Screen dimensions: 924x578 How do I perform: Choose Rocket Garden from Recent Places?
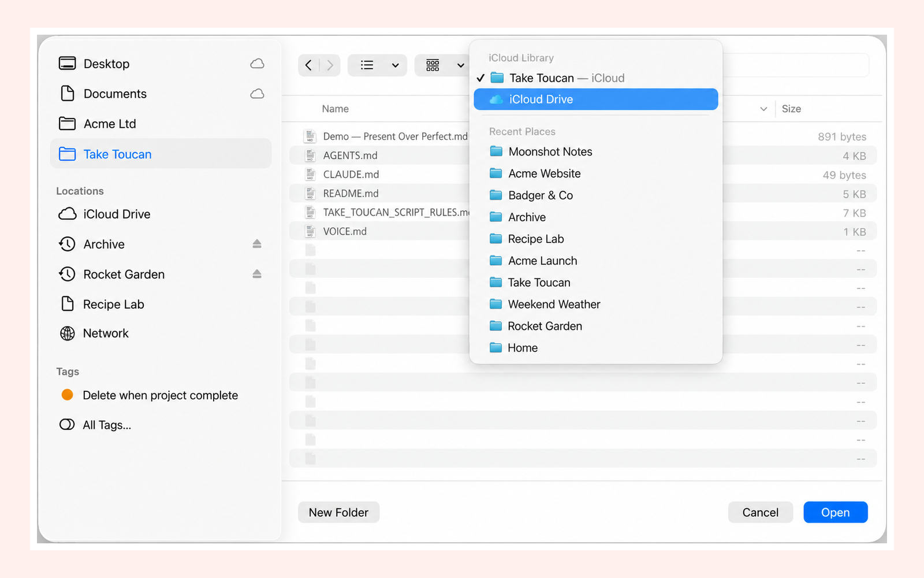(x=595, y=326)
